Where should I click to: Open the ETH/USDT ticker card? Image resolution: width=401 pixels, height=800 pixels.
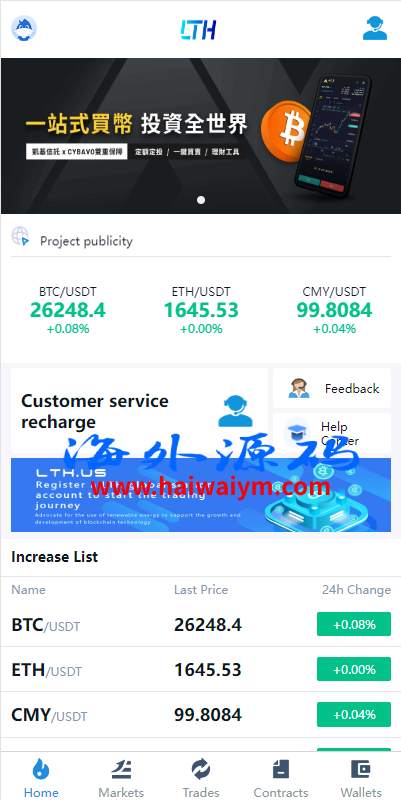[x=201, y=310]
